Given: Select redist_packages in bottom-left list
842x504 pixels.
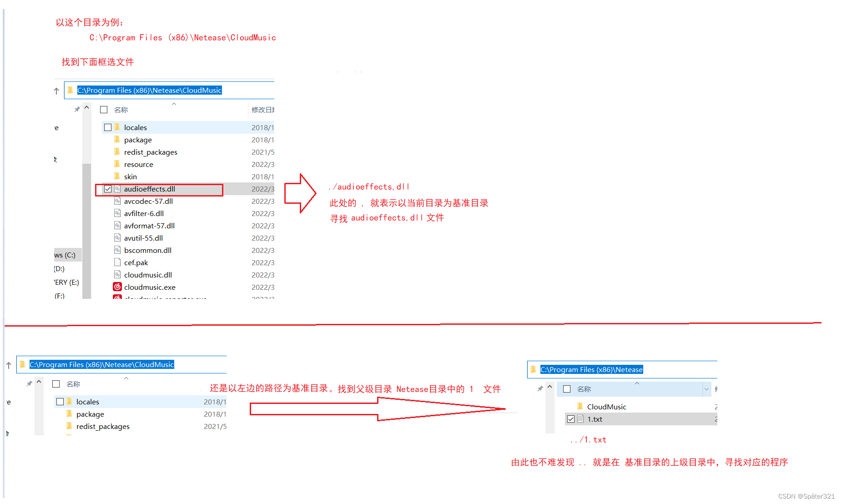Looking at the screenshot, I should coord(103,426).
